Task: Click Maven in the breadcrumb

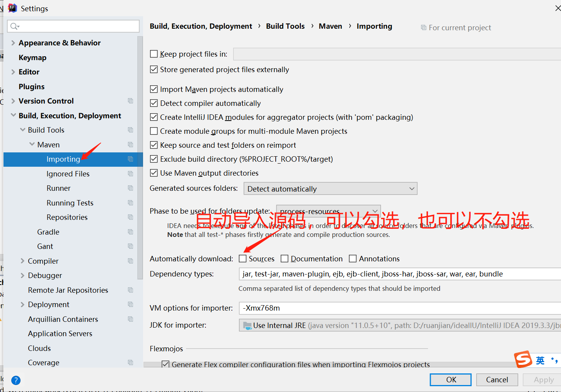Action: 330,26
